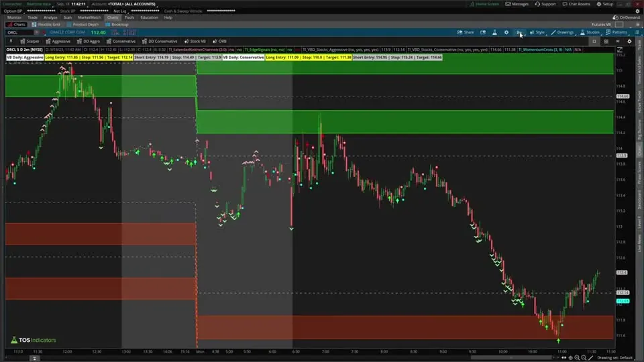Open the Style dropdown menu
644x362 pixels.
pyautogui.click(x=537, y=32)
